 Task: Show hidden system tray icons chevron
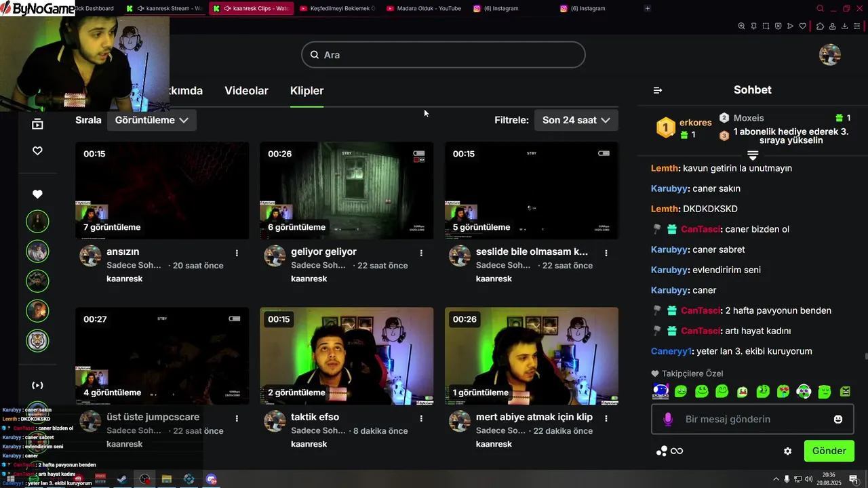tap(776, 479)
